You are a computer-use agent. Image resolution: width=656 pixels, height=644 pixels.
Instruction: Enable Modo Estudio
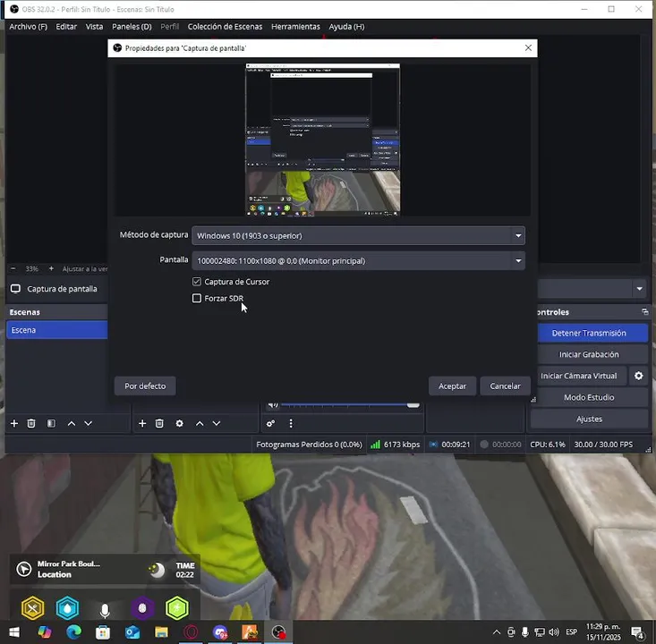coord(589,397)
